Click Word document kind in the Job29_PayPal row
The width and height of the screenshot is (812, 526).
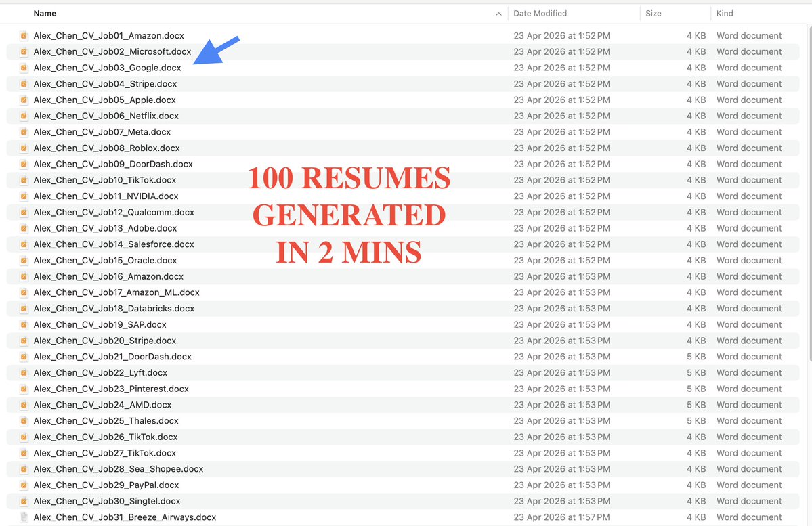click(x=749, y=485)
